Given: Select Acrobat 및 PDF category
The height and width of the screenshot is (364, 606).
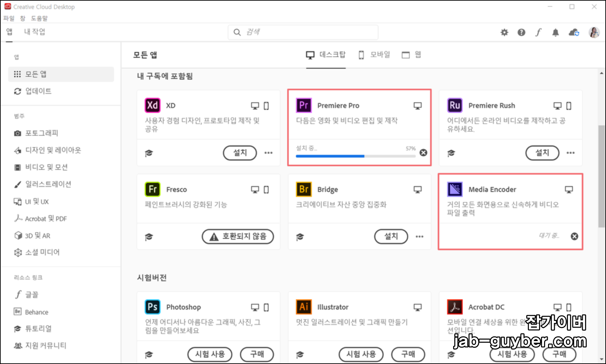Looking at the screenshot, I should (x=40, y=219).
